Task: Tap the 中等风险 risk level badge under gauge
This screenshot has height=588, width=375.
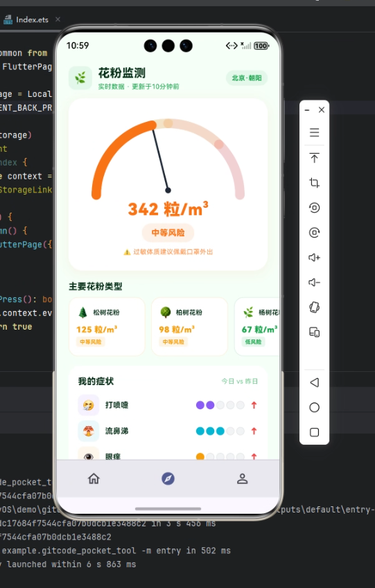Action: coord(168,233)
